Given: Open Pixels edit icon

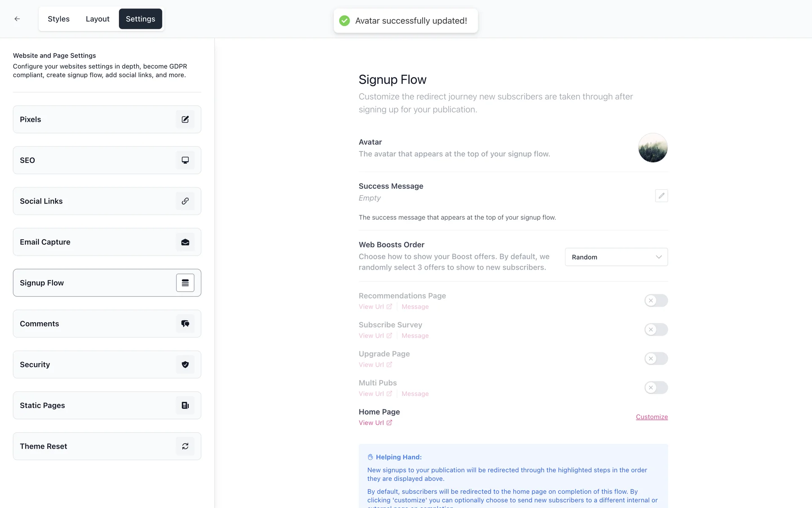Looking at the screenshot, I should (185, 119).
